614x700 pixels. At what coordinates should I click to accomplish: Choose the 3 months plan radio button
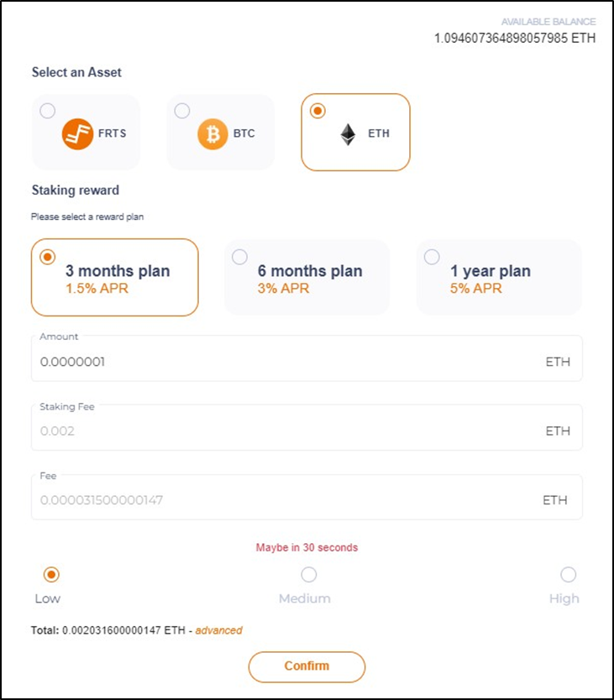(47, 257)
